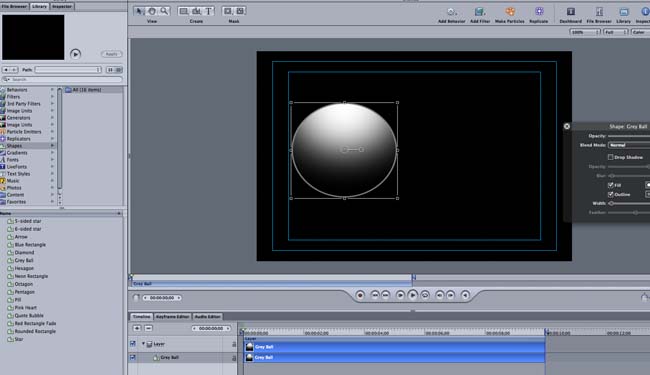Click the go to project end button
This screenshot has width=650, height=375.
click(x=386, y=295)
